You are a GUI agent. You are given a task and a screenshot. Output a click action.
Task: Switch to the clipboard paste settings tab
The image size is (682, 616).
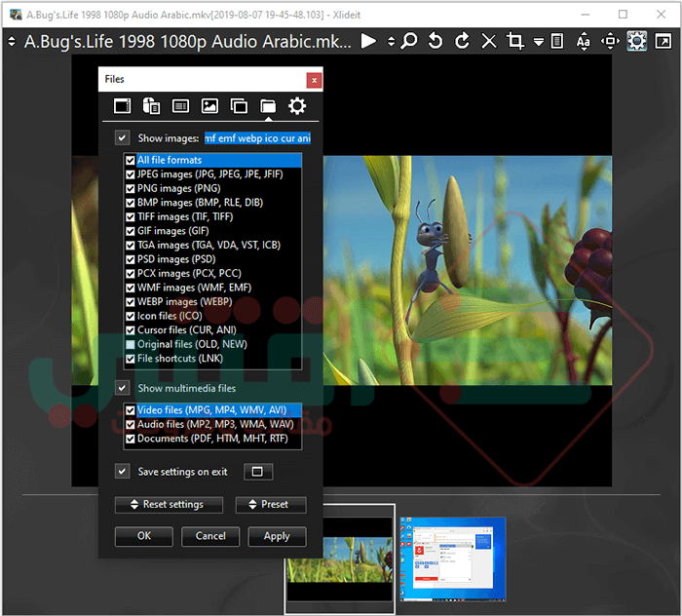point(151,106)
